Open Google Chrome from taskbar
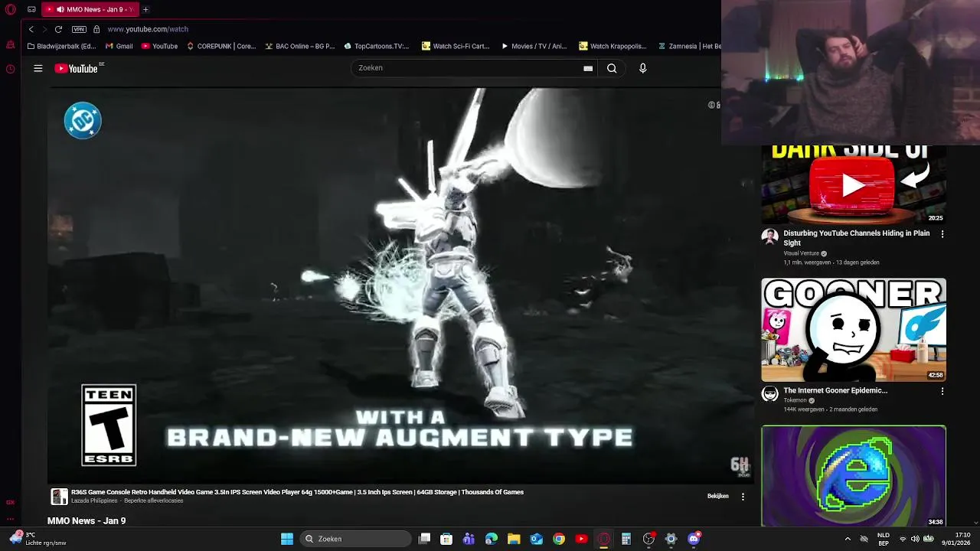 [559, 539]
